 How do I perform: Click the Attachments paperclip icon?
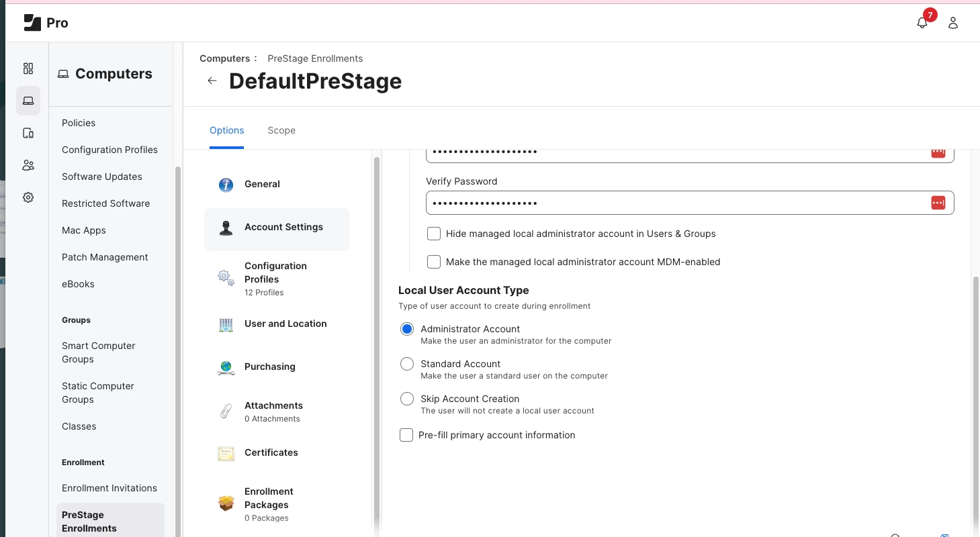226,411
